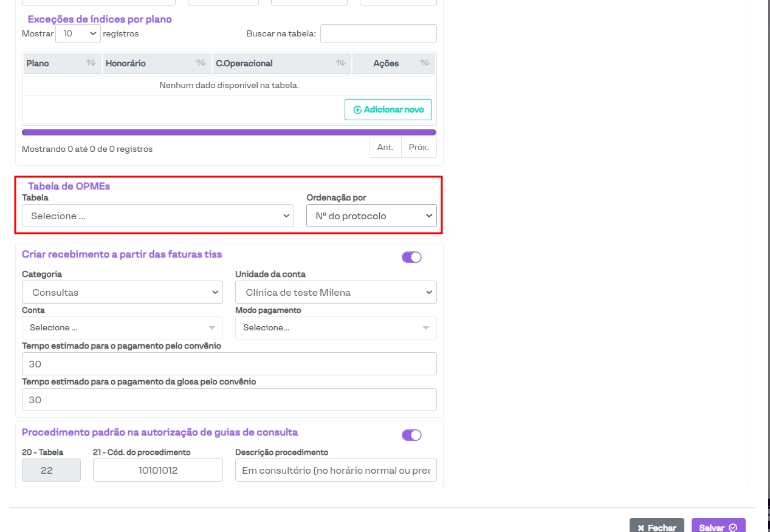This screenshot has width=770, height=532.
Task: Toggle Criar recebimento a partir das faturas switch
Action: (411, 257)
